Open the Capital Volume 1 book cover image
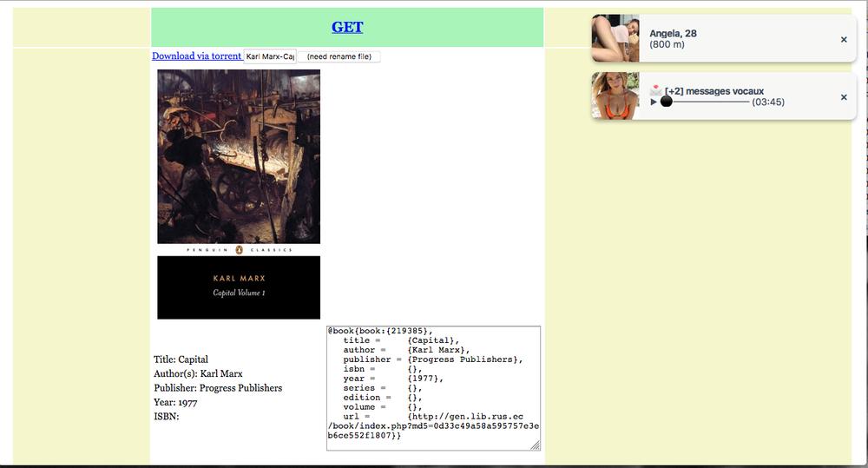This screenshot has height=468, width=868. 239,194
